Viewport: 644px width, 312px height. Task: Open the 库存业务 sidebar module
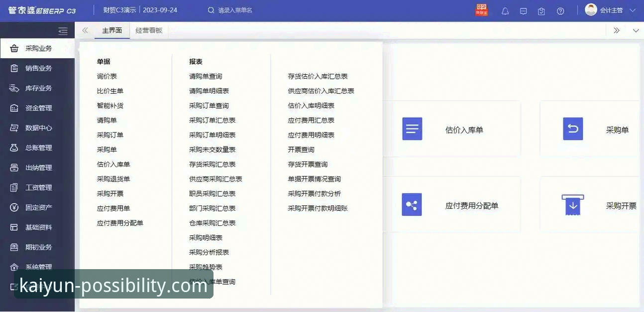37,88
